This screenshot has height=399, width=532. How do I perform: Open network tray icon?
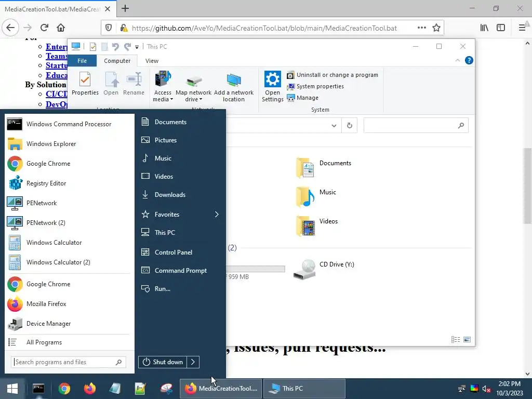pos(462,389)
